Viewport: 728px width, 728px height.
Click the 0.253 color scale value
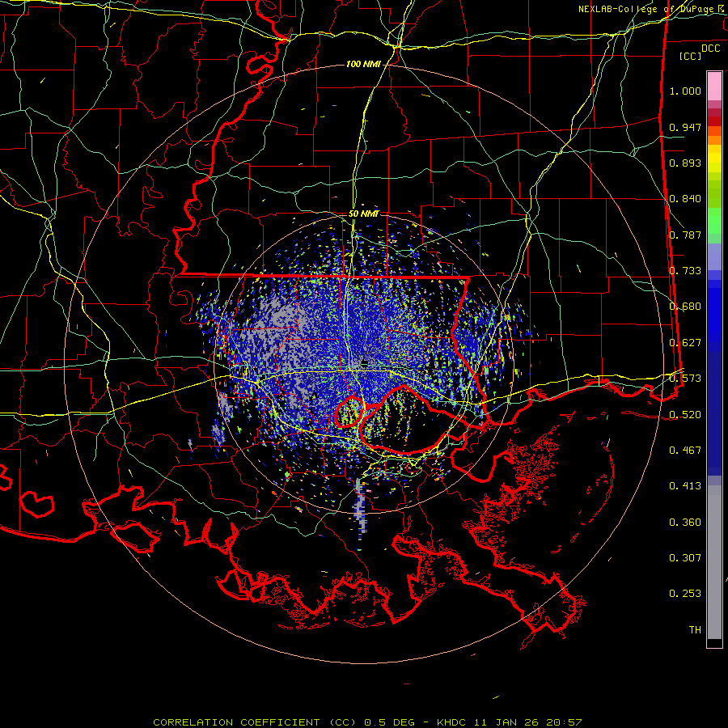(x=685, y=594)
